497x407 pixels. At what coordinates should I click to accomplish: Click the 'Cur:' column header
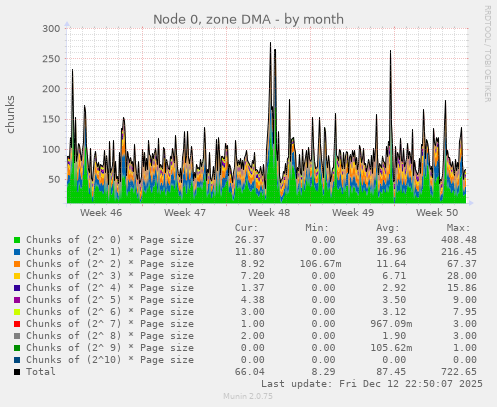click(x=246, y=228)
